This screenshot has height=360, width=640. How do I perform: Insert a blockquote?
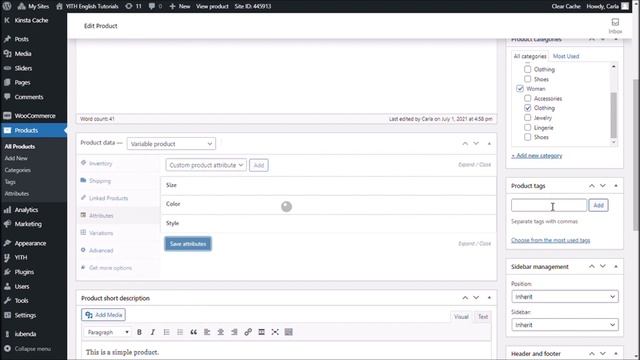(x=193, y=332)
